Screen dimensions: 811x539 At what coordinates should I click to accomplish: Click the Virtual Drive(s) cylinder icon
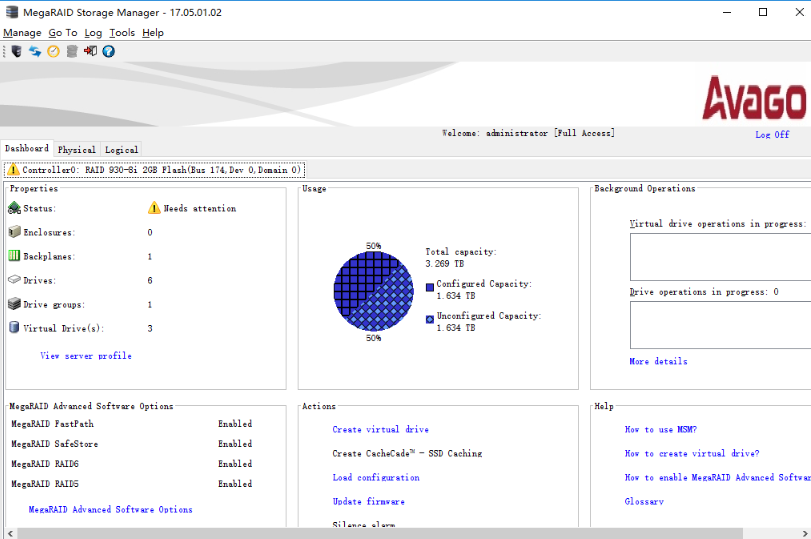click(14, 327)
